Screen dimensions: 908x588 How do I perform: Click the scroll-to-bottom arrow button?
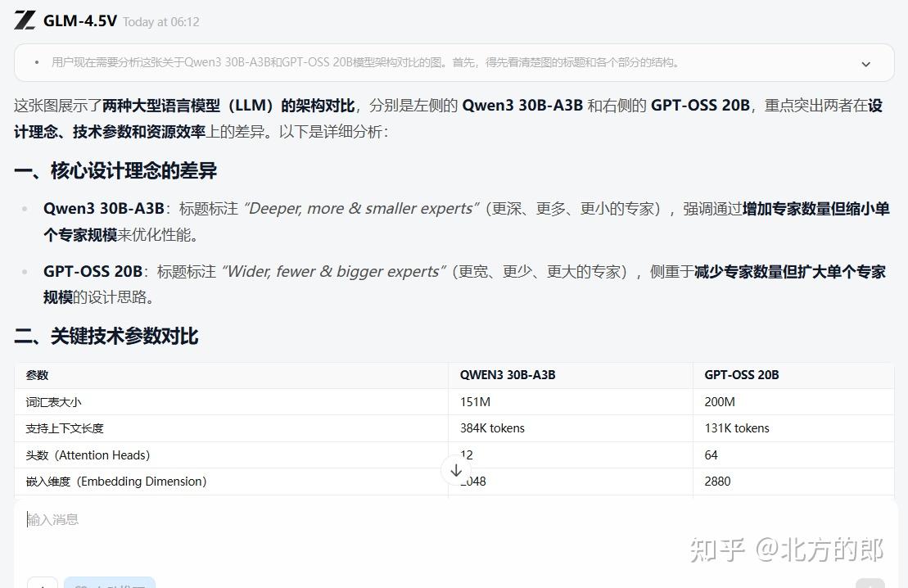(456, 469)
